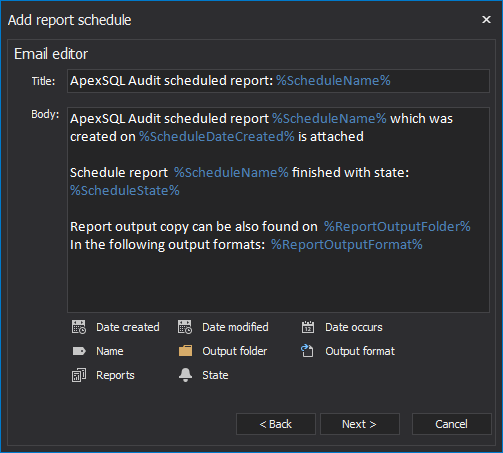This screenshot has height=453, width=503.
Task: Click %ReportOutputFolder% tag in the body
Action: (397, 227)
